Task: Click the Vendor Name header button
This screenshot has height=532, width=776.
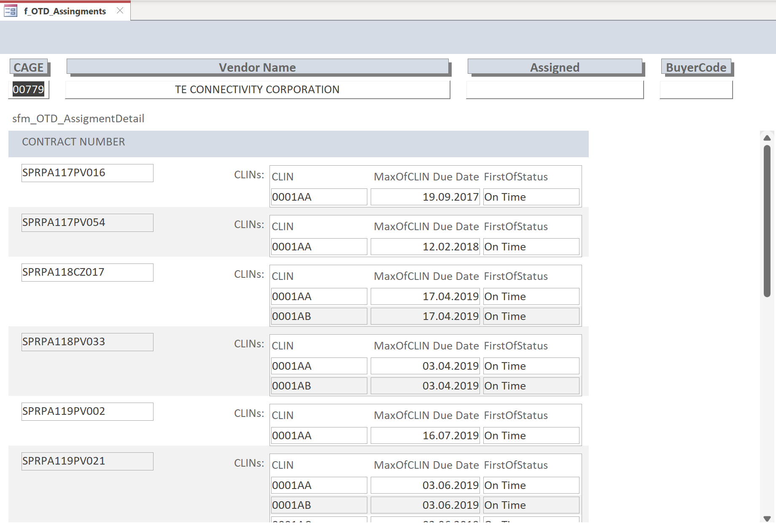Action: [x=257, y=67]
